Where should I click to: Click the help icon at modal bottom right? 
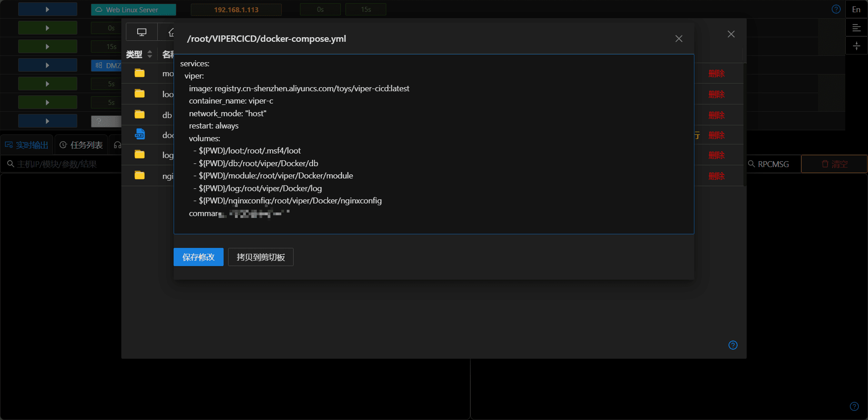click(x=733, y=345)
